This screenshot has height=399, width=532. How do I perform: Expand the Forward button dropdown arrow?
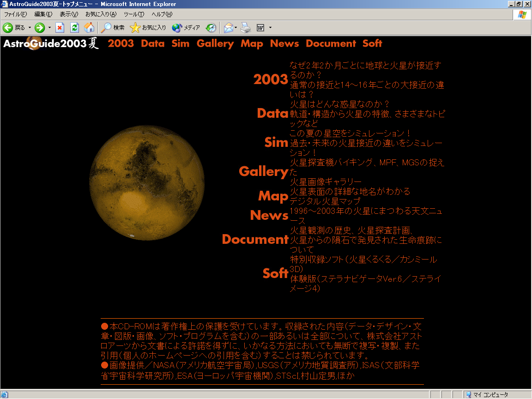49,28
